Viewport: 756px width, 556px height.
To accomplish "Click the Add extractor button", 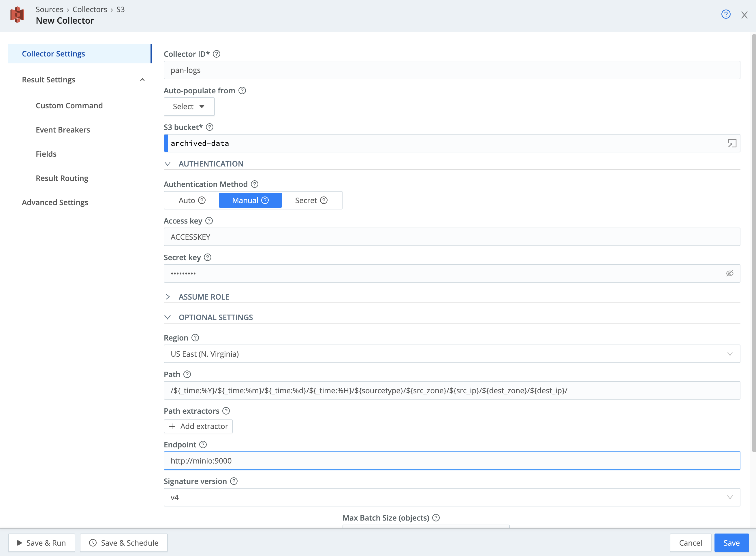I will pos(198,426).
